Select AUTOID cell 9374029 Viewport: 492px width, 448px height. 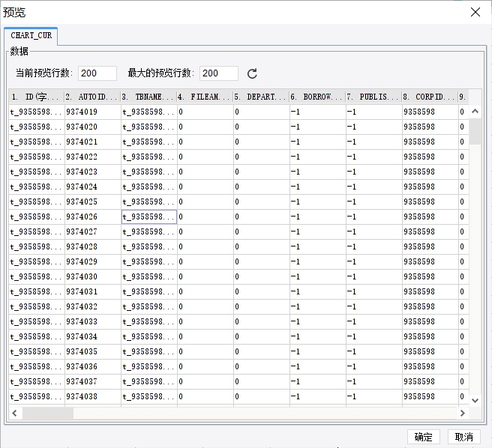[x=93, y=261]
